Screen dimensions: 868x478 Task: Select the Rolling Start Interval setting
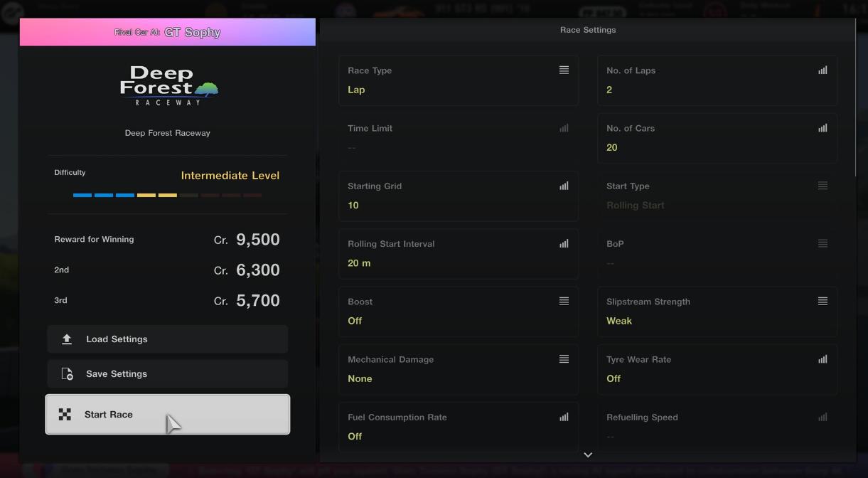458,253
